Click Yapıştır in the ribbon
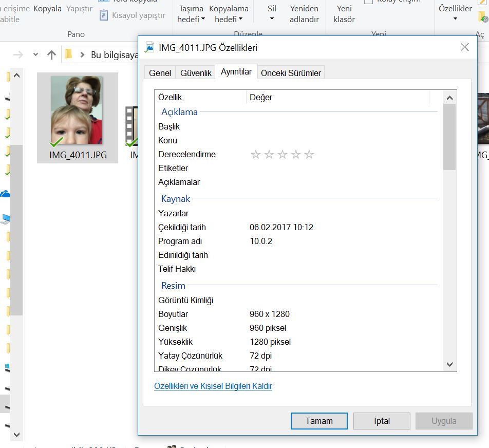 [x=79, y=9]
